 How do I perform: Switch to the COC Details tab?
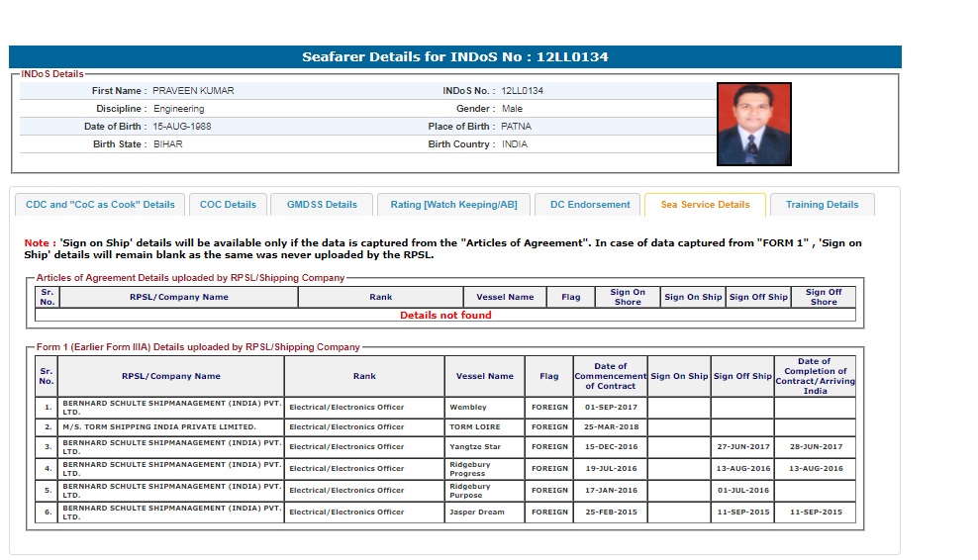228,205
